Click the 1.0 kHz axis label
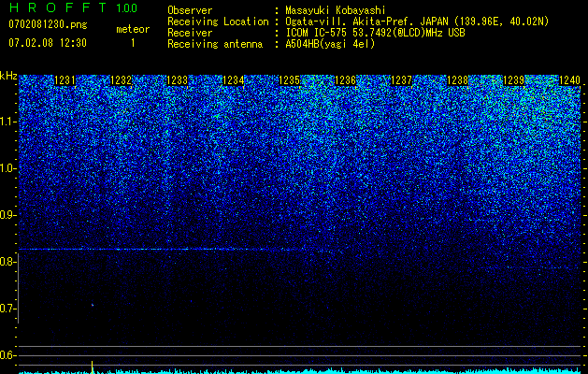The width and height of the screenshot is (588, 374). [x=7, y=168]
